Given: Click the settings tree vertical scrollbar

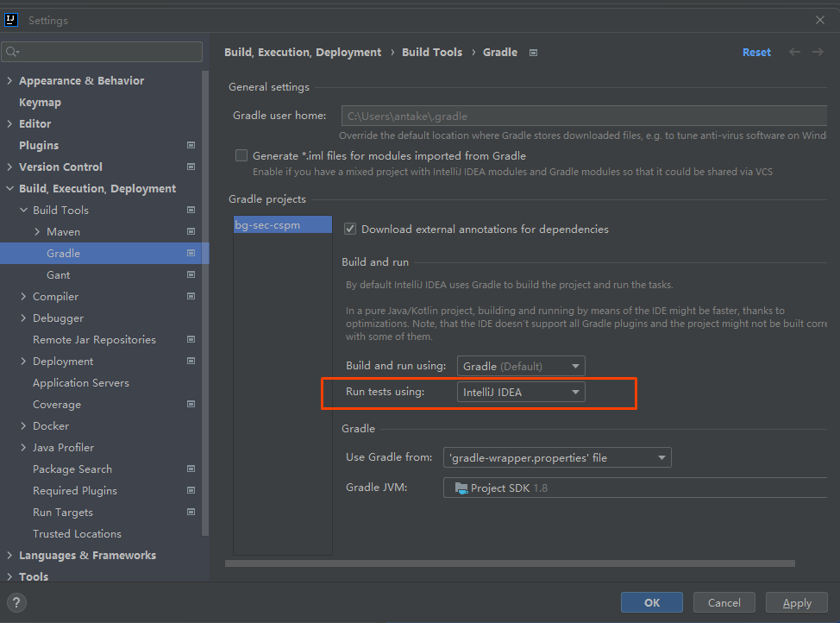Looking at the screenshot, I should tap(205, 303).
